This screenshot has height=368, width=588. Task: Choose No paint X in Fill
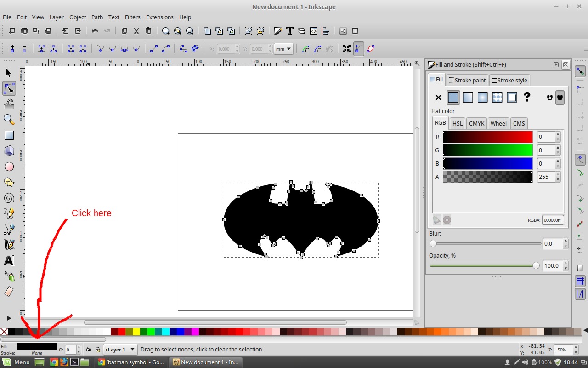pyautogui.click(x=438, y=98)
